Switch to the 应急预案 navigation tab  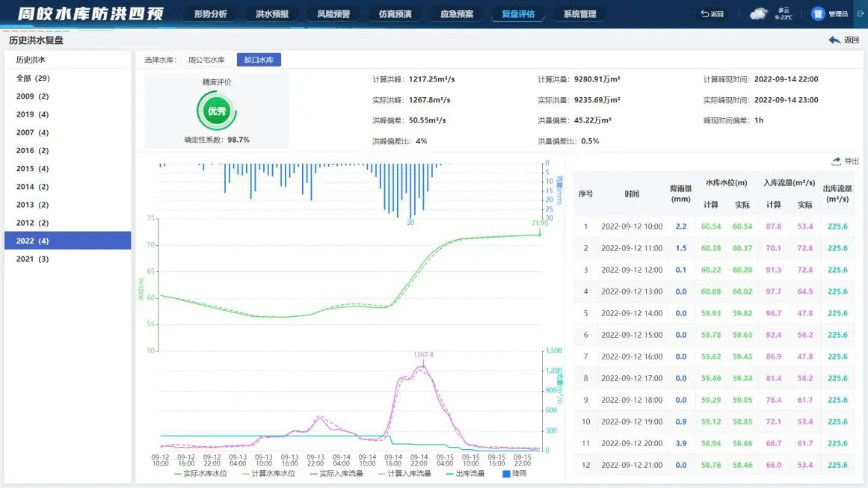(x=457, y=13)
